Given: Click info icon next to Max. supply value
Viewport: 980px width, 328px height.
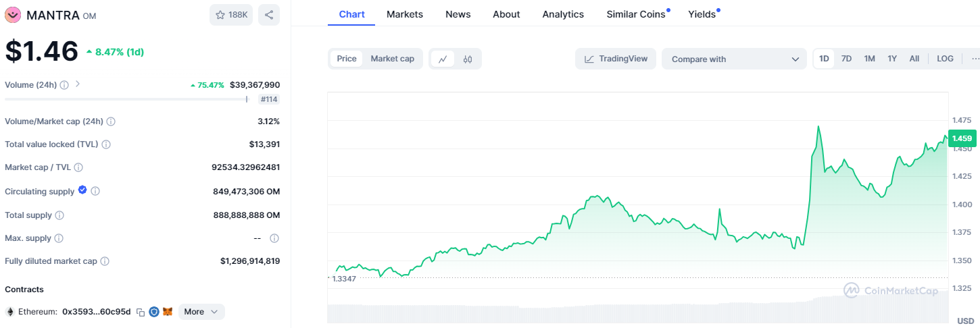Looking at the screenshot, I should 274,238.
